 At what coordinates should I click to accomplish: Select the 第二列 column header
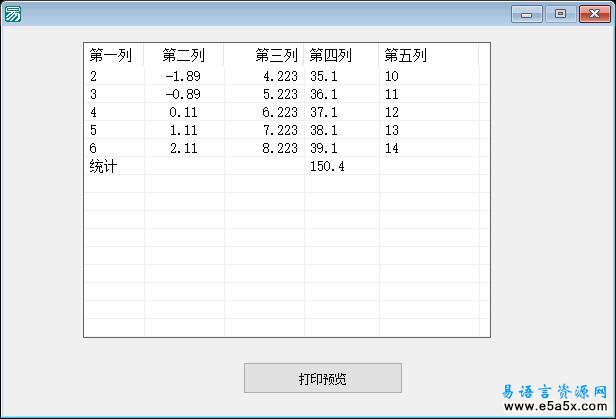tap(183, 56)
